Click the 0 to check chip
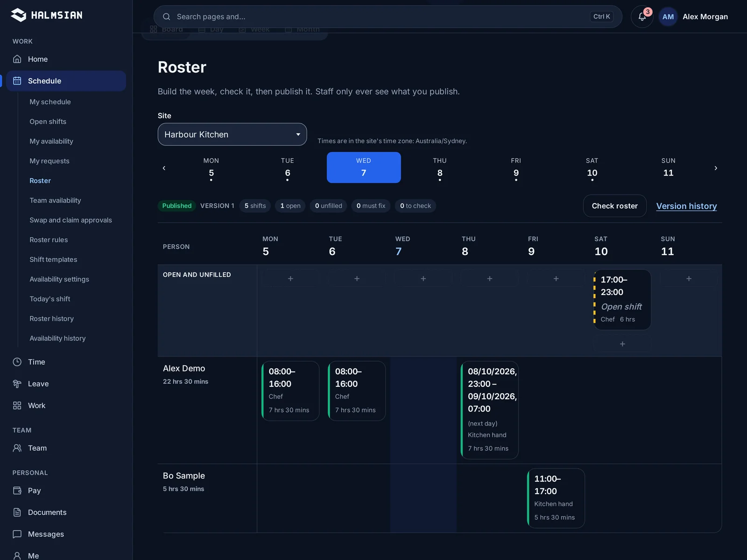Screen dimensions: 747x560 [x=416, y=206]
